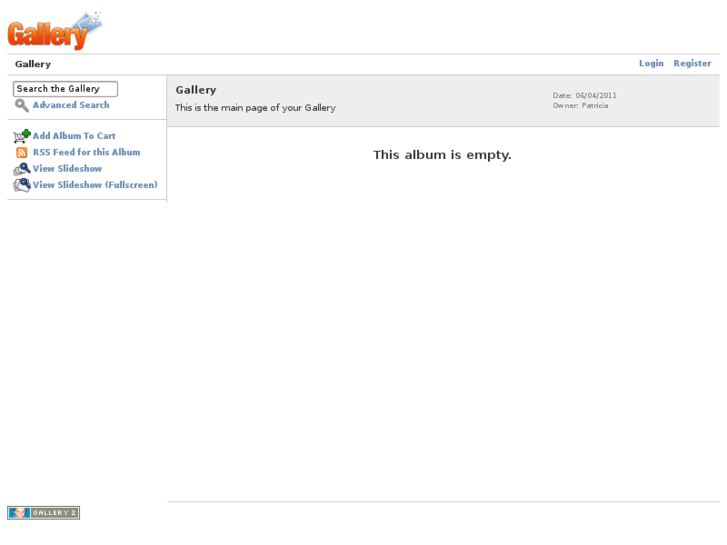Click the magnifier icon beside Advanced Search
Image resolution: width=727 pixels, height=545 pixels.
21,105
